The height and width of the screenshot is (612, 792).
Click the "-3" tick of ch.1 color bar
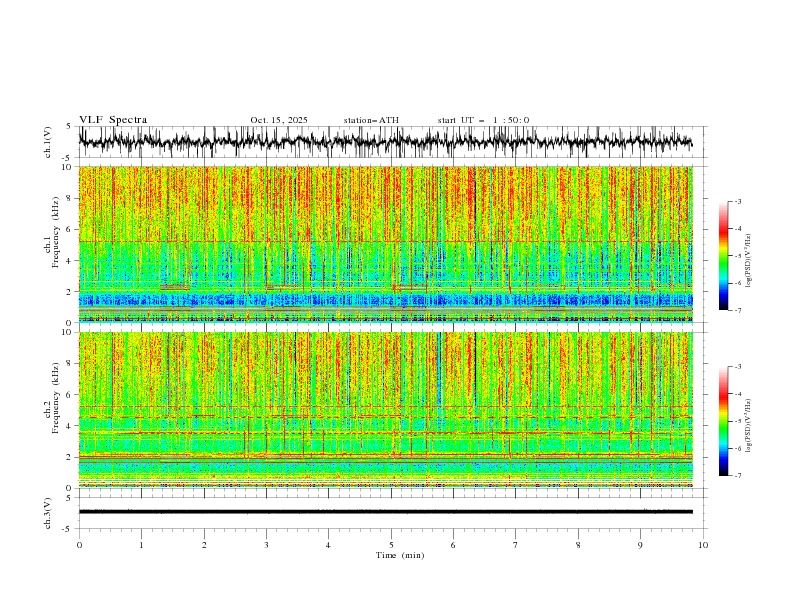coord(738,201)
